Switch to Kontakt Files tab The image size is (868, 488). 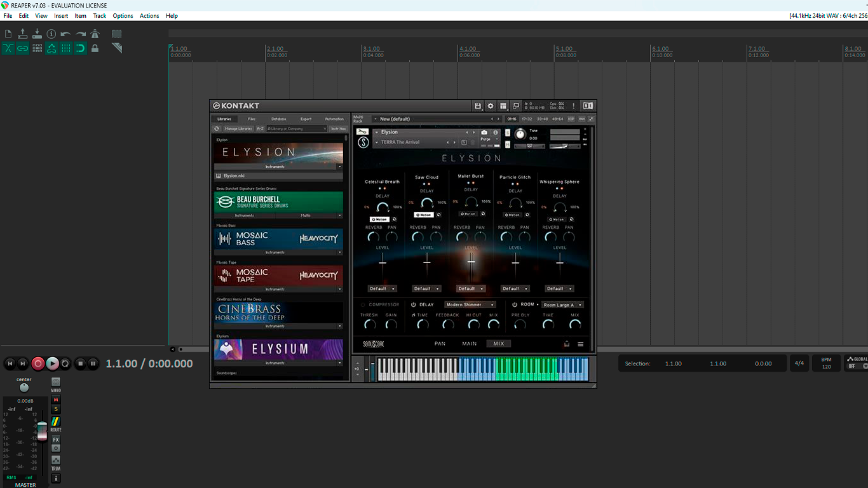(252, 119)
